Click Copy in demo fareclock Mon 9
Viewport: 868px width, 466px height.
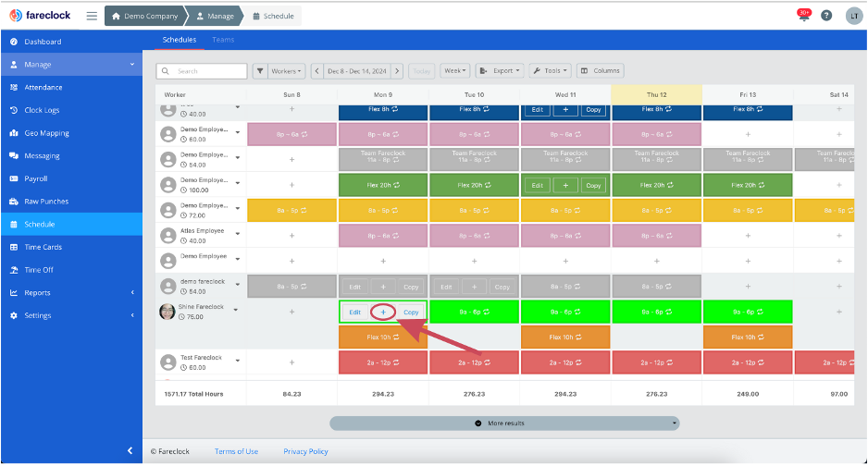[x=411, y=287]
